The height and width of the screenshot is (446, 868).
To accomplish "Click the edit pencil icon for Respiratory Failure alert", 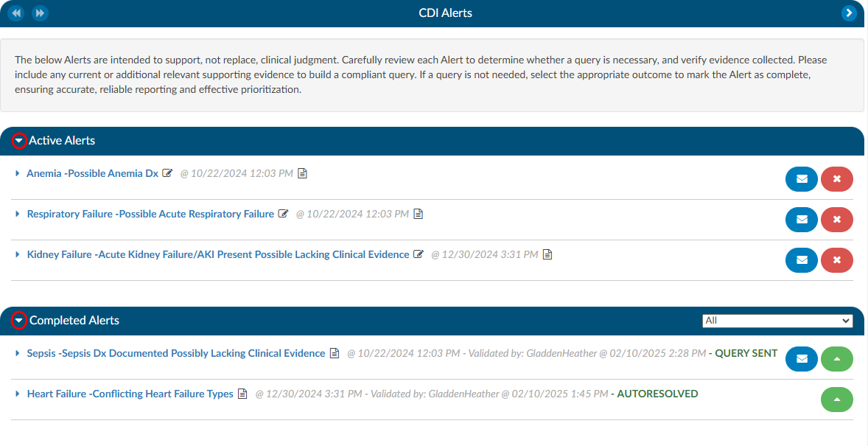I will click(x=284, y=214).
